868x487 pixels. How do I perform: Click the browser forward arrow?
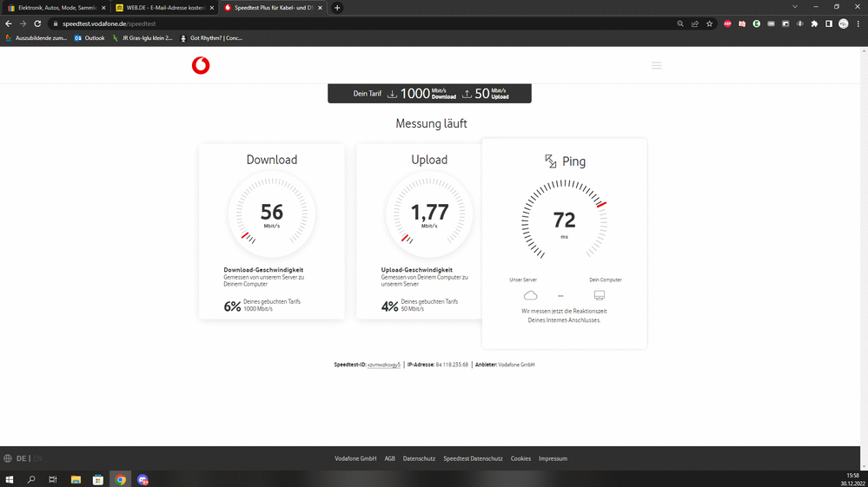23,23
